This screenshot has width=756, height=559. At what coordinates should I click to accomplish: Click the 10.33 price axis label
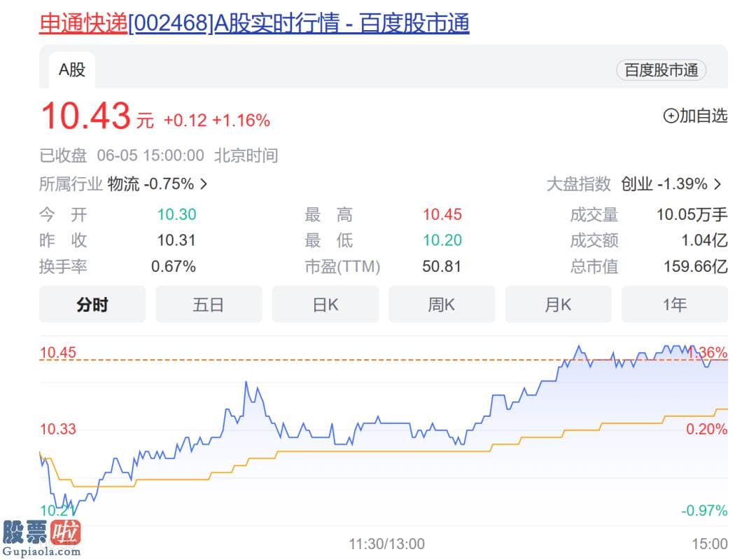tap(58, 429)
